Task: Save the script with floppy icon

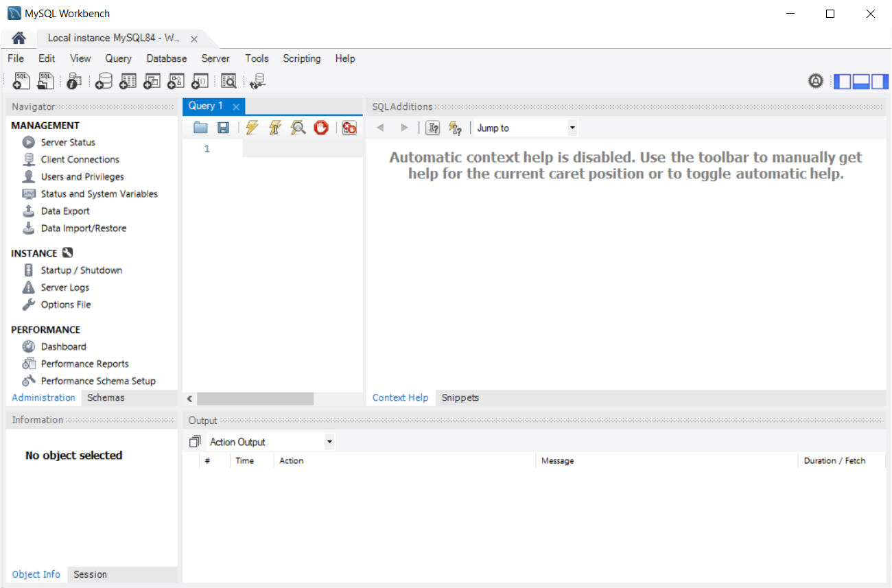Action: [223, 128]
